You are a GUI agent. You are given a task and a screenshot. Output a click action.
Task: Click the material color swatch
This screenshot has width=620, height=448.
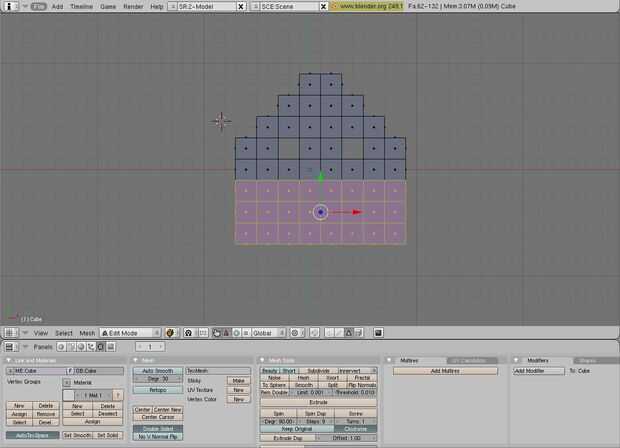coord(69,395)
